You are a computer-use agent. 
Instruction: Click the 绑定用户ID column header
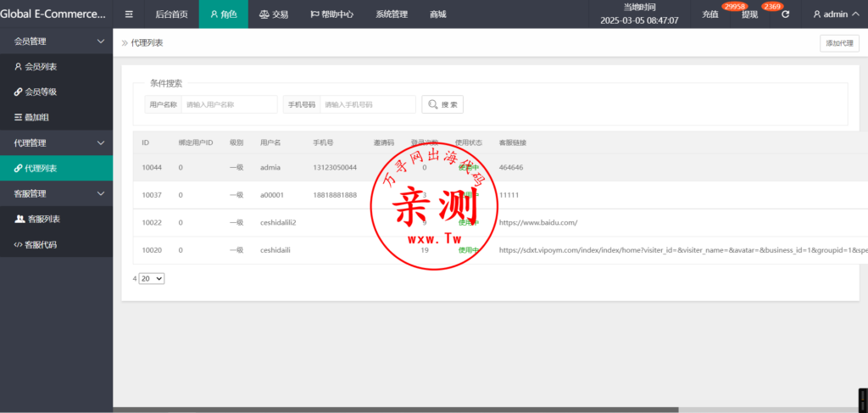point(196,142)
